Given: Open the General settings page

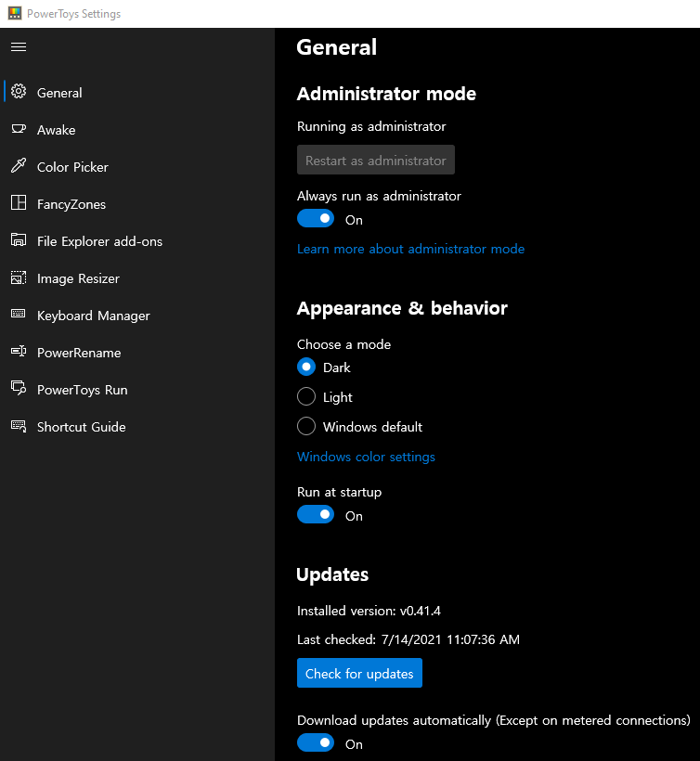Looking at the screenshot, I should tap(137, 93).
